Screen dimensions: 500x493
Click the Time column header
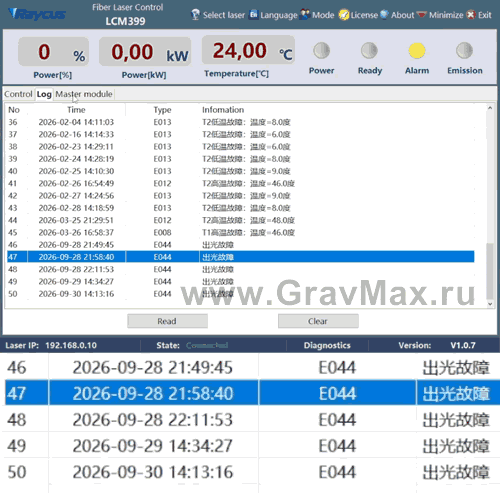pyautogui.click(x=76, y=110)
